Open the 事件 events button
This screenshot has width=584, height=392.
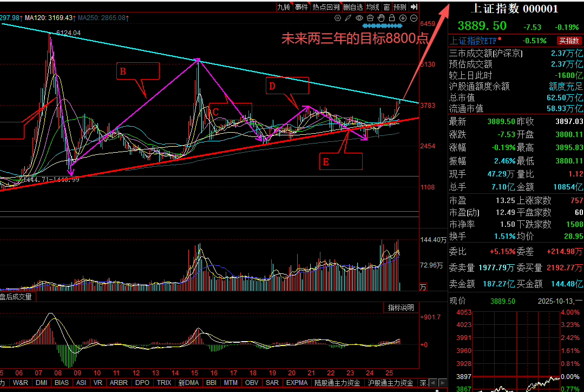(x=301, y=6)
